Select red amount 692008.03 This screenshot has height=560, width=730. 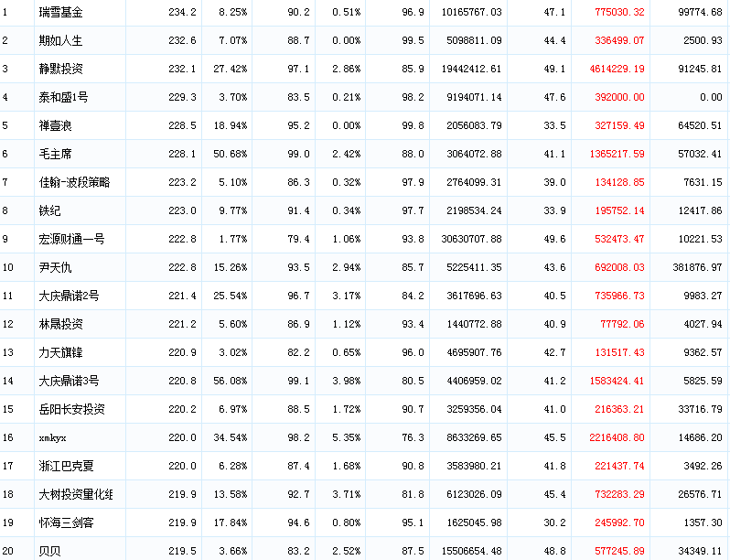pyautogui.click(x=619, y=268)
